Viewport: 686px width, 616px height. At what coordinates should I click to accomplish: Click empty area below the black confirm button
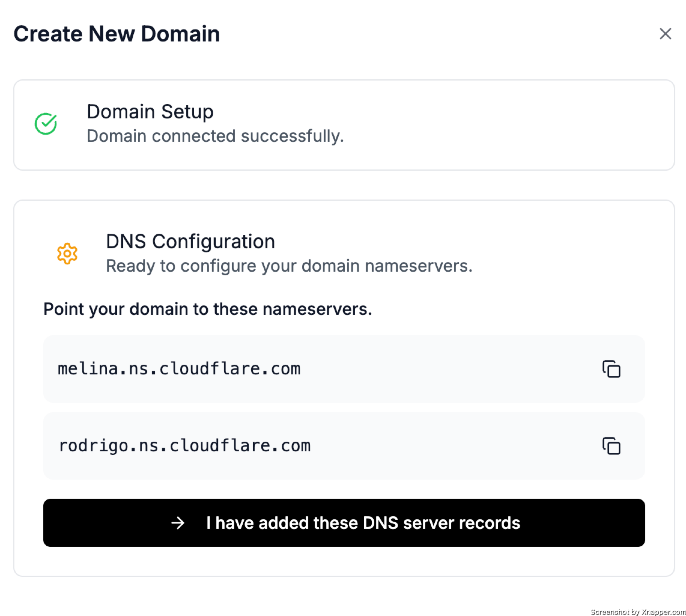coord(344,561)
